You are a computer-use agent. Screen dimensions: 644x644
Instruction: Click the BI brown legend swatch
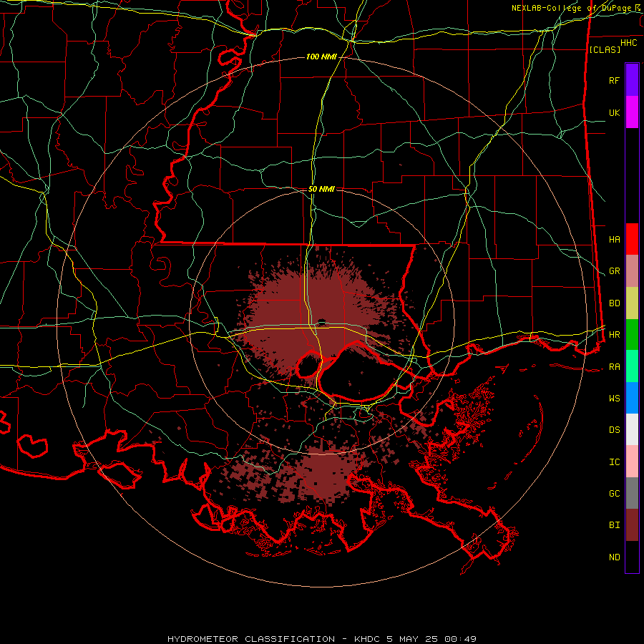pos(632,525)
